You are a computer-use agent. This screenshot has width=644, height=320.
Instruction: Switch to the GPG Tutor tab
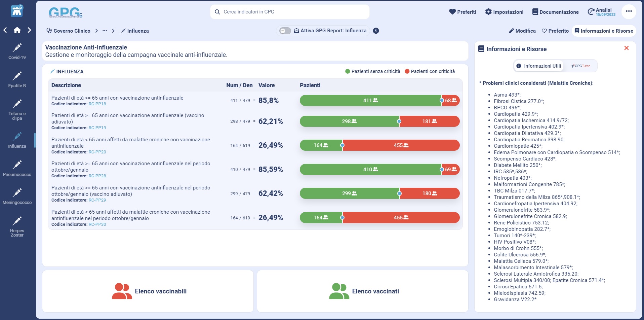[x=580, y=66]
